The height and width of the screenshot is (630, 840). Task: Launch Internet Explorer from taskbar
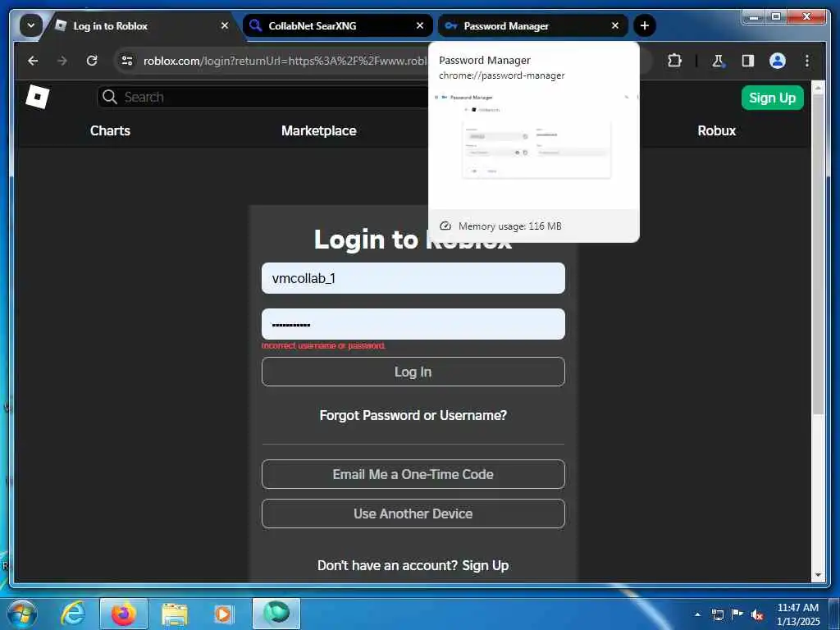(72, 614)
